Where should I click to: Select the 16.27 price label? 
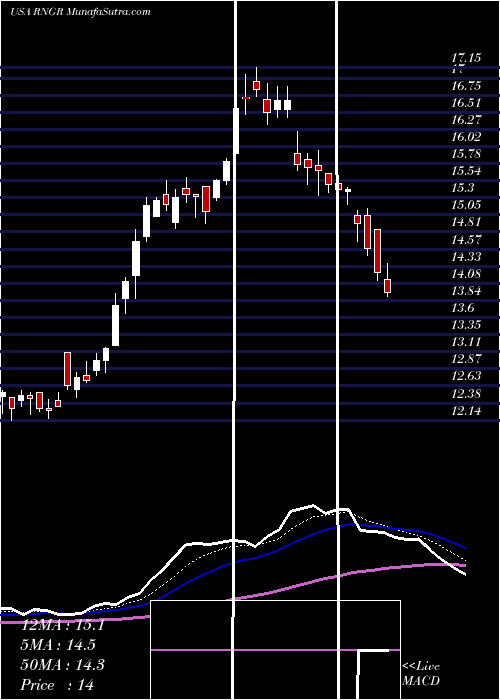pyautogui.click(x=466, y=120)
